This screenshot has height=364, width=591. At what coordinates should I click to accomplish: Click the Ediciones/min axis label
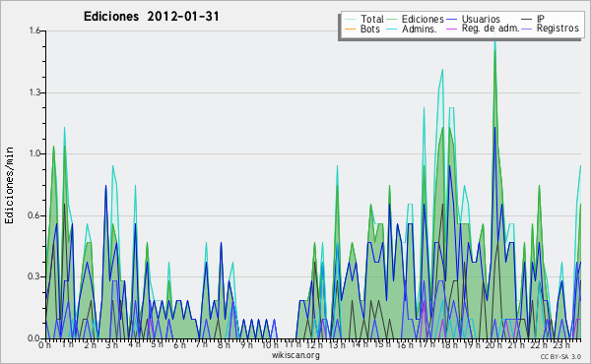point(9,185)
